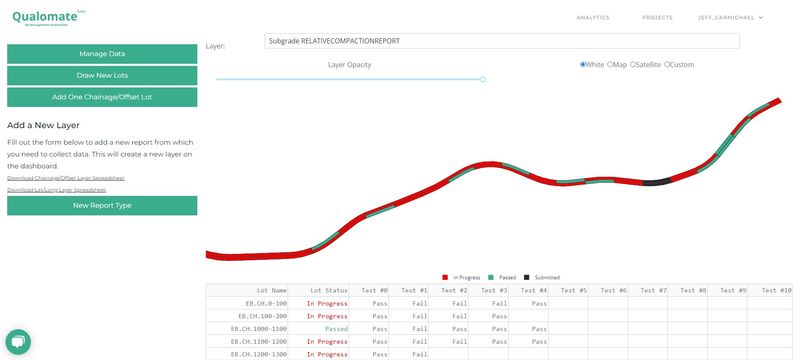Image resolution: width=800 pixels, height=360 pixels.
Task: Click the Layer Opacity slider handle
Action: [483, 79]
